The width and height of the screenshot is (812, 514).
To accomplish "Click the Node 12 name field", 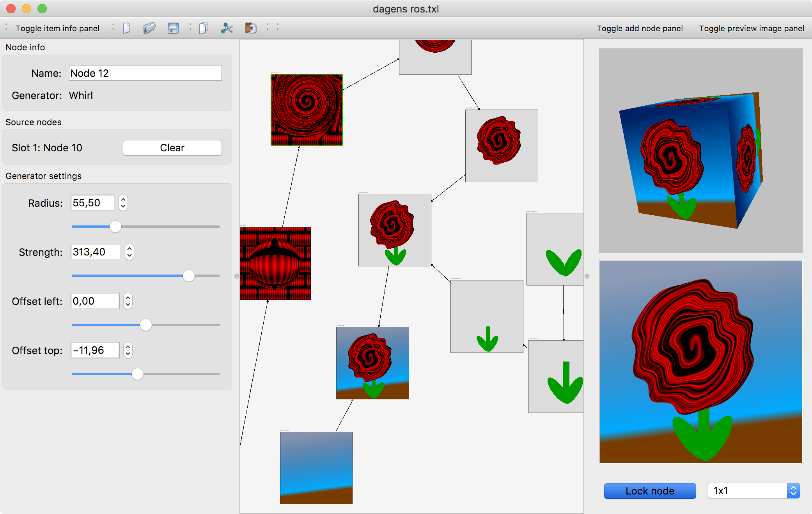I will tap(145, 73).
